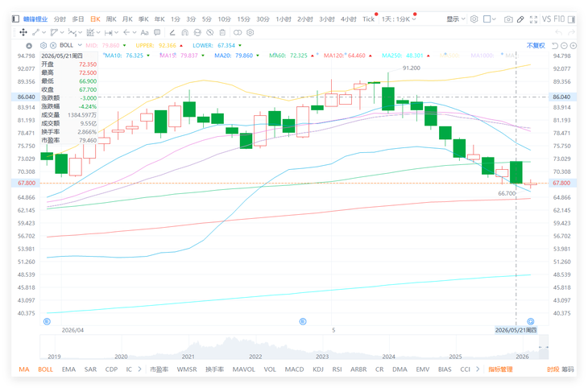Switch to 分时 intraday view
This screenshot has width=588, height=388.
pos(60,19)
